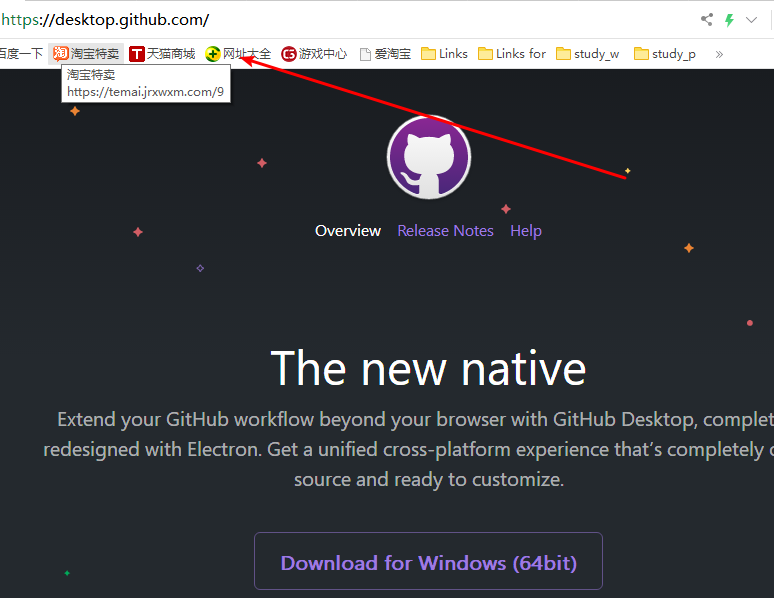Click the share icon in address bar

[707, 20]
